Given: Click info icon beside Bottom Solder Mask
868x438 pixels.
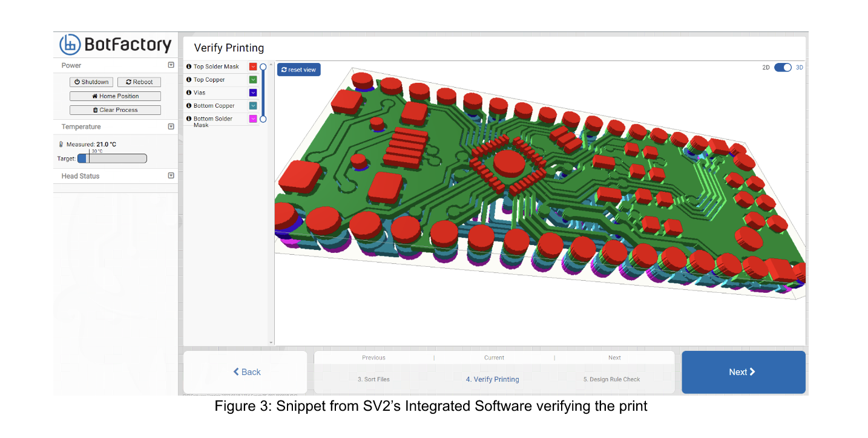Looking at the screenshot, I should point(189,119).
